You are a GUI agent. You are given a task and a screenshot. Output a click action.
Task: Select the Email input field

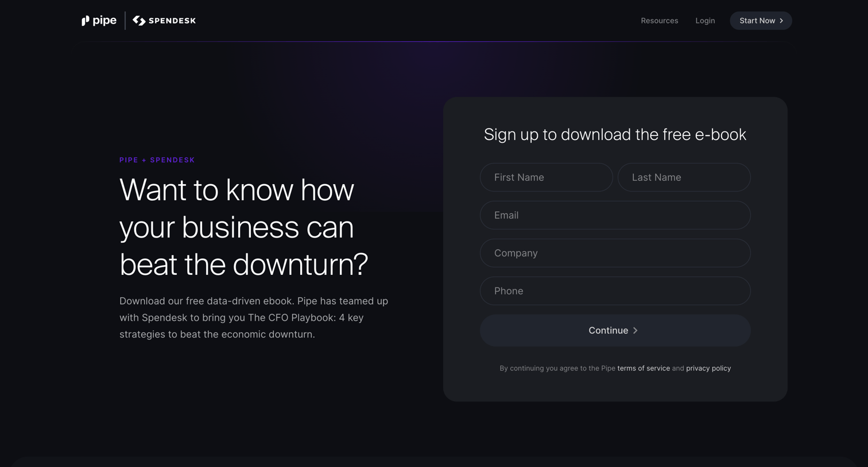pyautogui.click(x=615, y=215)
